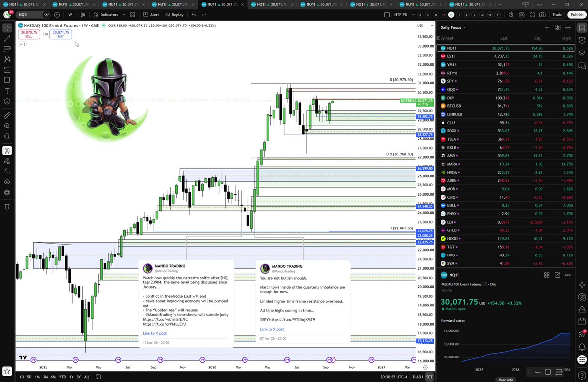Toggle lock all drawings

7,171
